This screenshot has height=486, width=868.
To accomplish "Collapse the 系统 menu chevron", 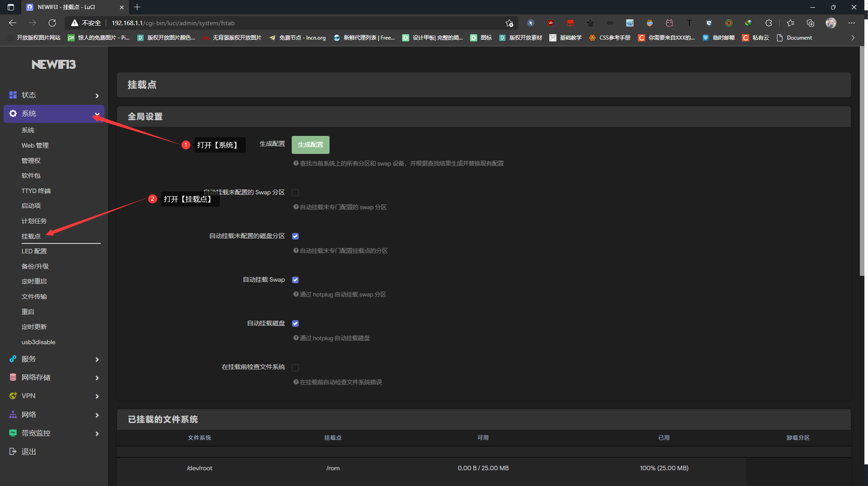I will pos(97,114).
